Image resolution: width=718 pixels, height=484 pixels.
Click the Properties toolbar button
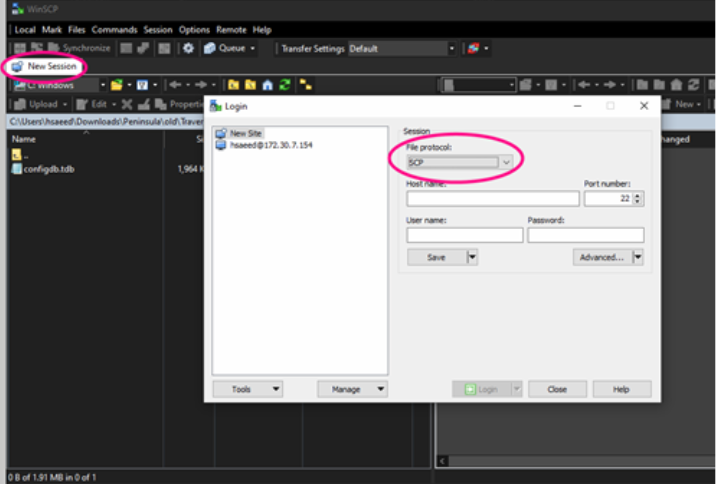click(180, 104)
